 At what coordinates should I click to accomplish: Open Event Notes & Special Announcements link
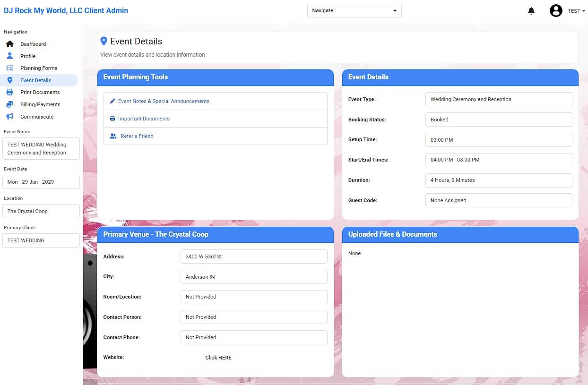(x=164, y=101)
